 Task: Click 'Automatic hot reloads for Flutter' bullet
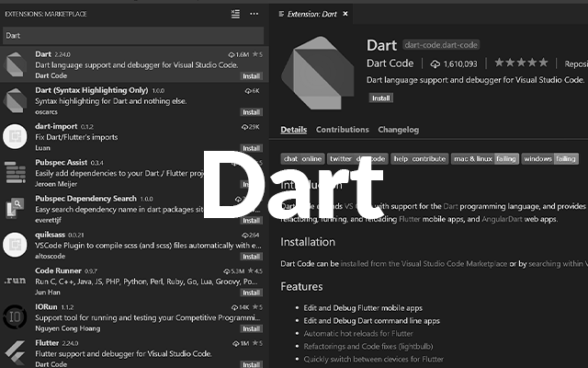pyautogui.click(x=358, y=333)
